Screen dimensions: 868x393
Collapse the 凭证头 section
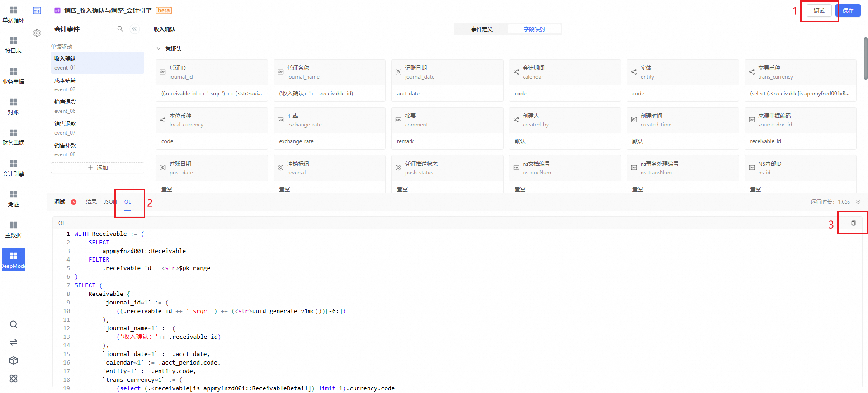(x=159, y=48)
